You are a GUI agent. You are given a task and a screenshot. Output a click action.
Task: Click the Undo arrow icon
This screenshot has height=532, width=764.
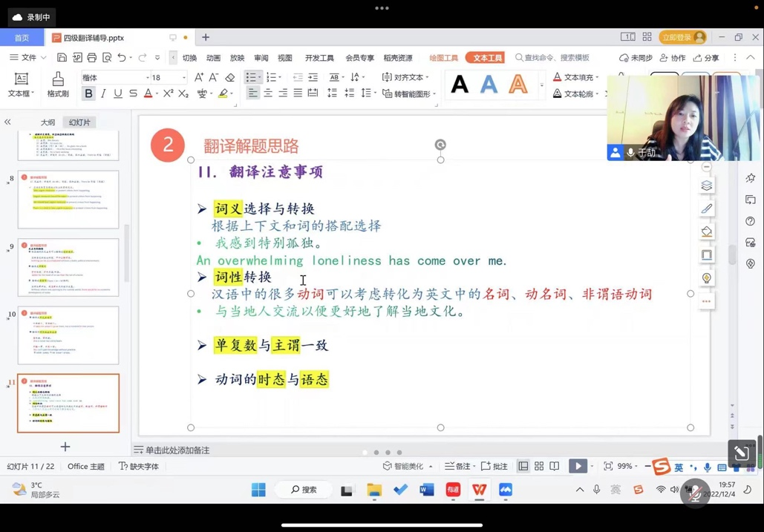click(121, 58)
